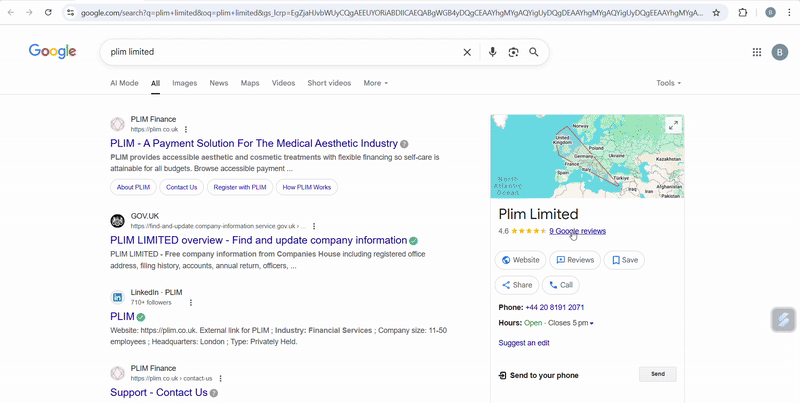Image resolution: width=800 pixels, height=403 pixels.
Task: Switch to Videos tab
Action: (283, 83)
